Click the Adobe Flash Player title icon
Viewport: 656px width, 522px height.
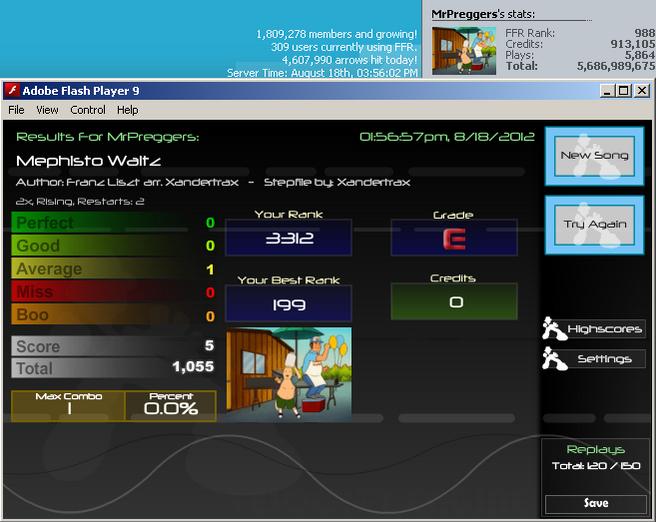pos(13,90)
